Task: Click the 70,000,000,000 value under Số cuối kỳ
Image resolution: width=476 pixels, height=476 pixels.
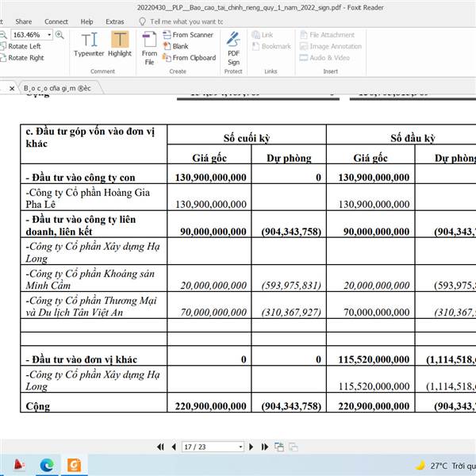Action: click(213, 312)
